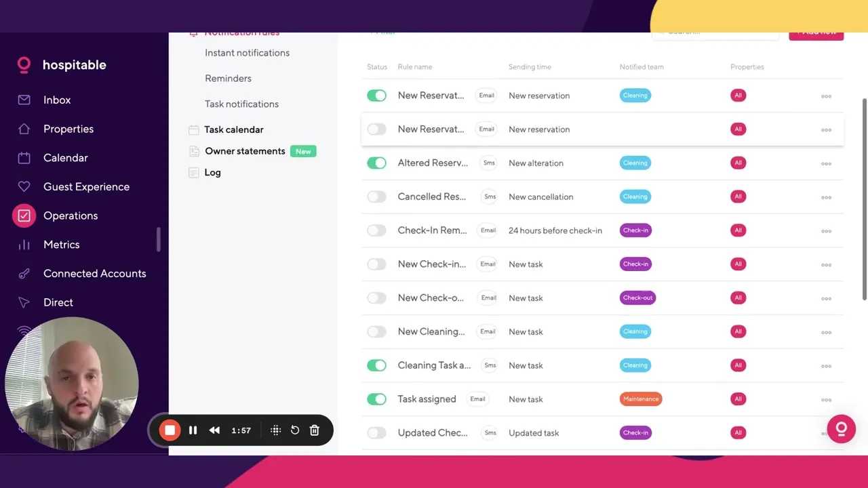
Task: Enable the Cancelled Reservation rule toggle
Action: click(376, 197)
